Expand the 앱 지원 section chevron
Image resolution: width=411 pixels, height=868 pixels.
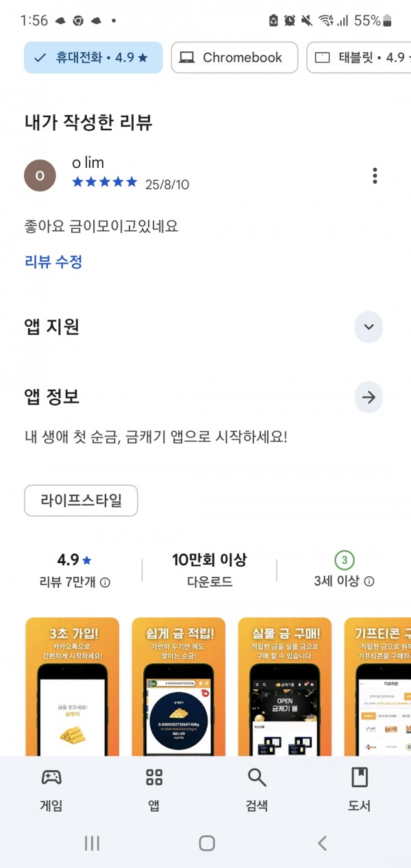tap(369, 327)
